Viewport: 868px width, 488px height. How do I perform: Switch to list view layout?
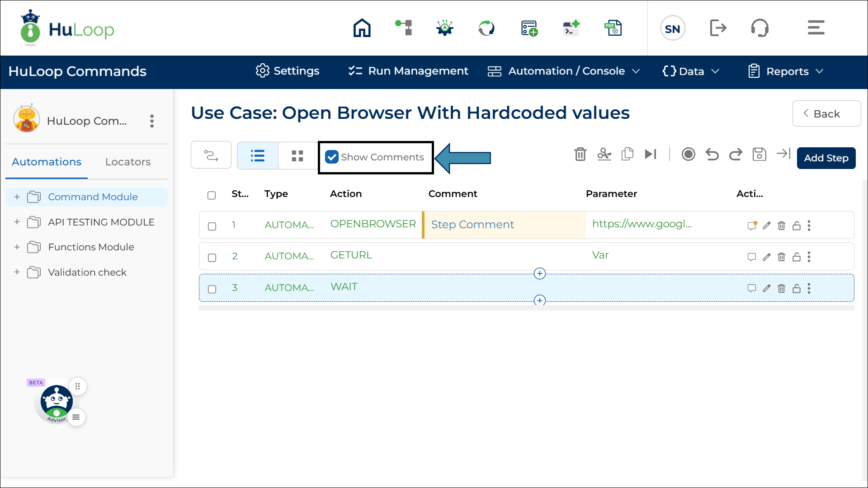(258, 156)
